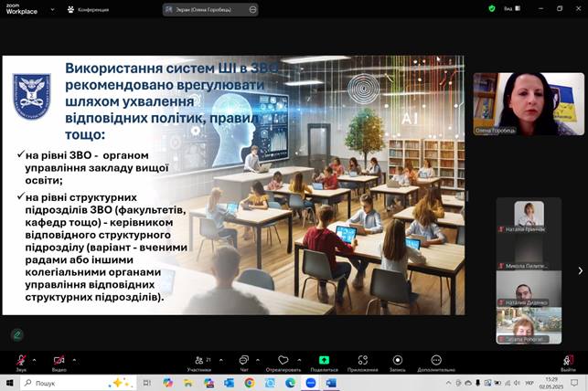Open the Чат chat panel

click(243, 361)
